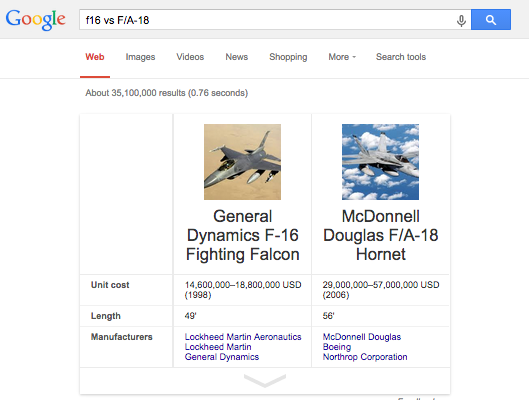Click the General Dynamics manufacturer link
Screen dimensions: 529x400
[222, 357]
